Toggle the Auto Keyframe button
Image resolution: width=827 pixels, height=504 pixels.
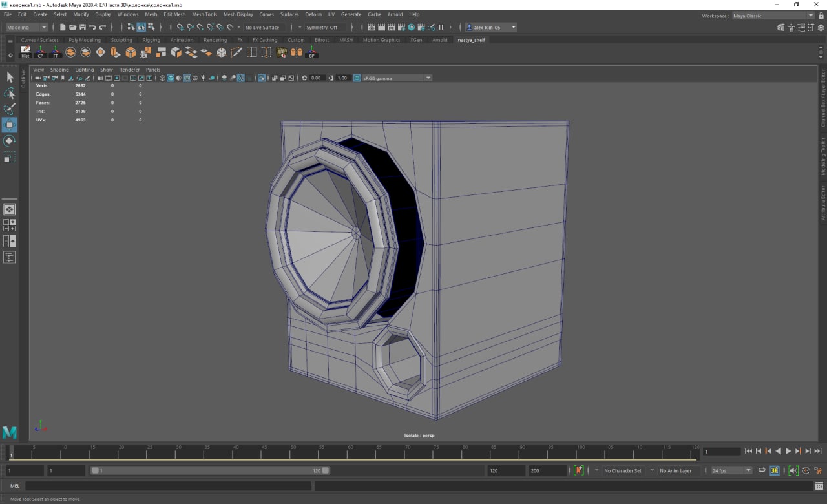(x=578, y=470)
